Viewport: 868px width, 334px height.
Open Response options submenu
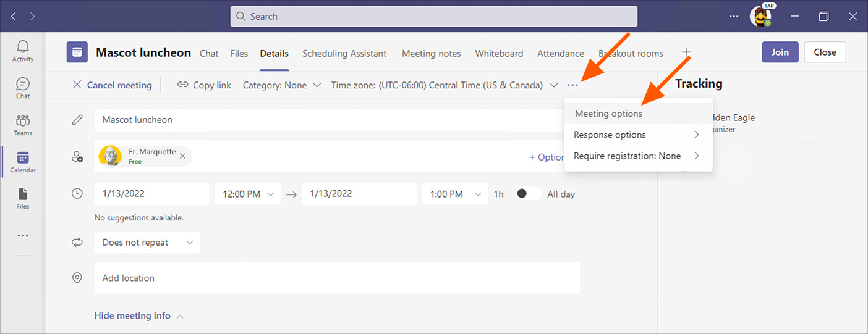(x=637, y=135)
